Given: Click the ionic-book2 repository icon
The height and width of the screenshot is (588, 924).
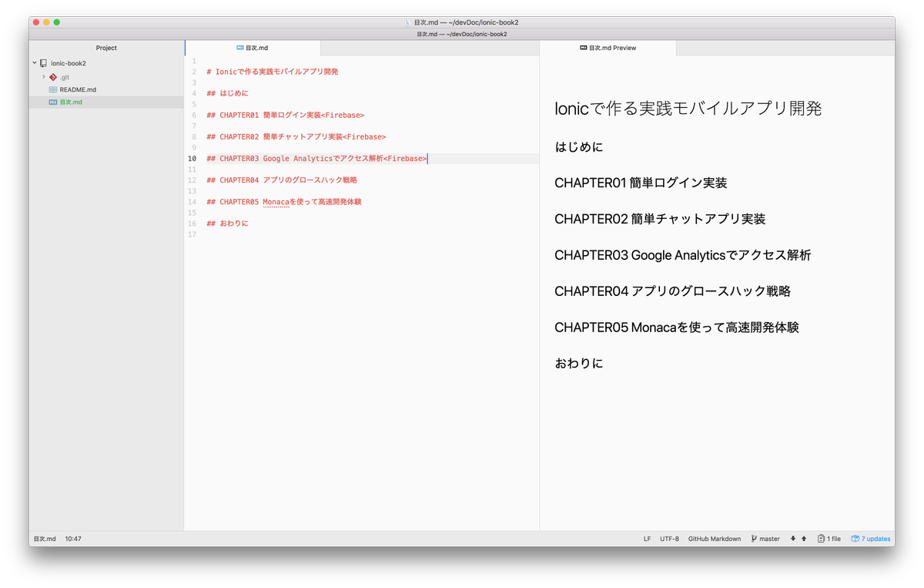Looking at the screenshot, I should click(43, 63).
